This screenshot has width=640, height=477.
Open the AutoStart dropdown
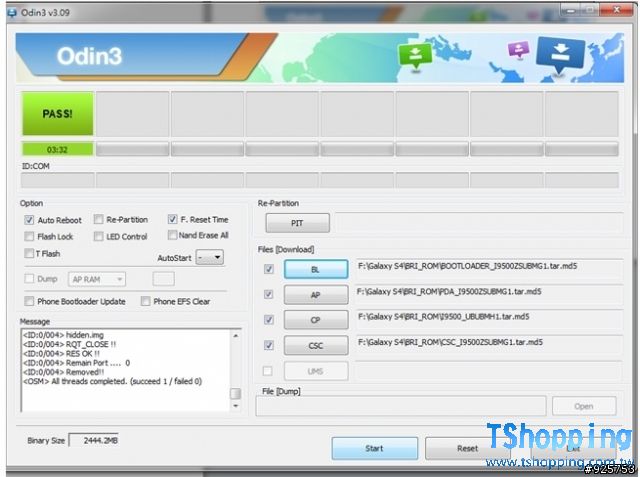209,257
